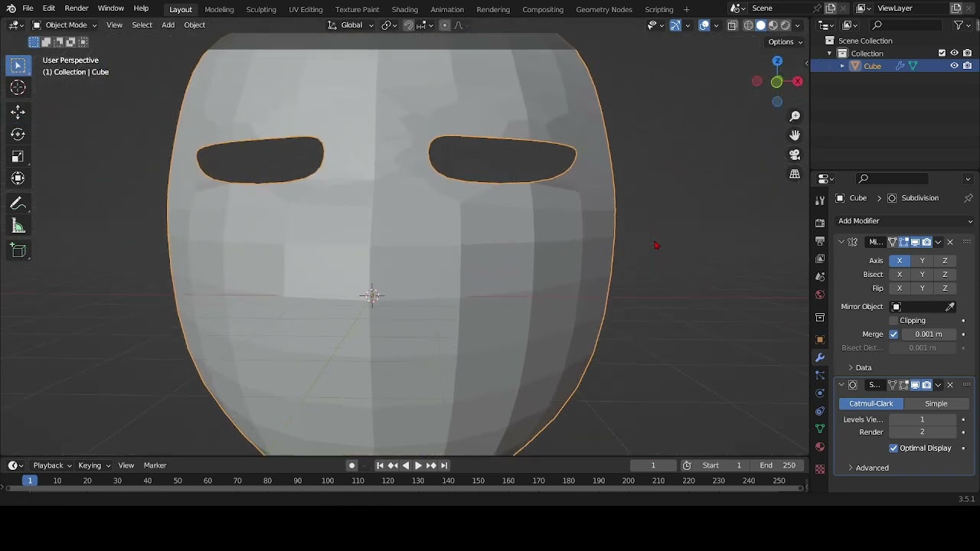The image size is (980, 551).
Task: Open the Texture checker properties tab
Action: click(x=820, y=468)
